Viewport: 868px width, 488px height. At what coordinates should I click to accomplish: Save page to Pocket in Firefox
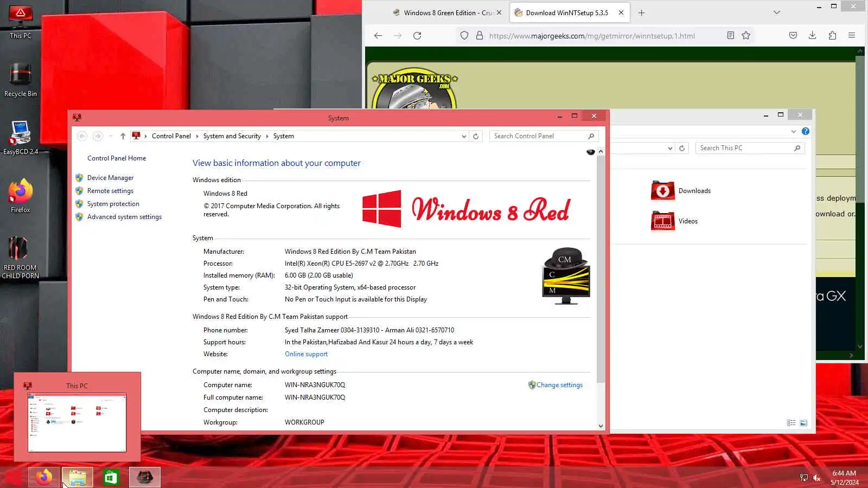click(x=793, y=36)
